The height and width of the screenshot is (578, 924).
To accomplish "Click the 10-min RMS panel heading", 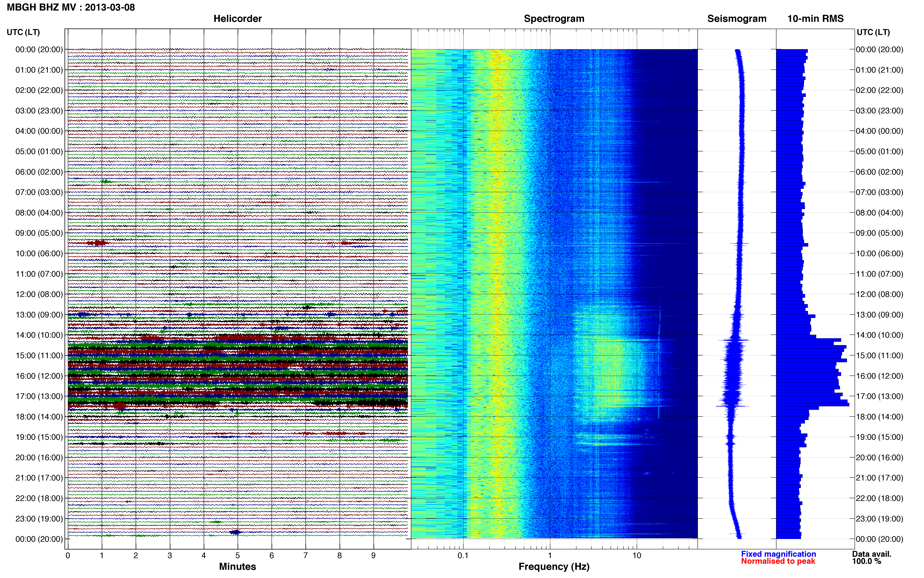I will pos(816,19).
